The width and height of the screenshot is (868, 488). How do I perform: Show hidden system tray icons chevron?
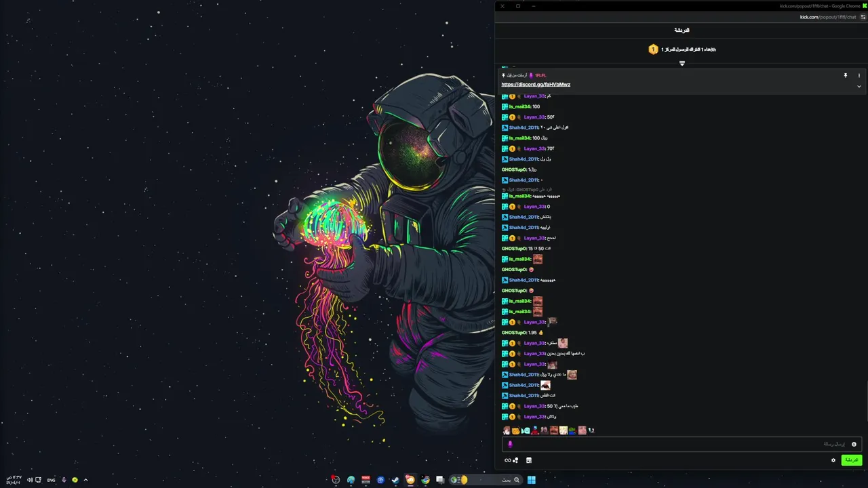(85, 480)
